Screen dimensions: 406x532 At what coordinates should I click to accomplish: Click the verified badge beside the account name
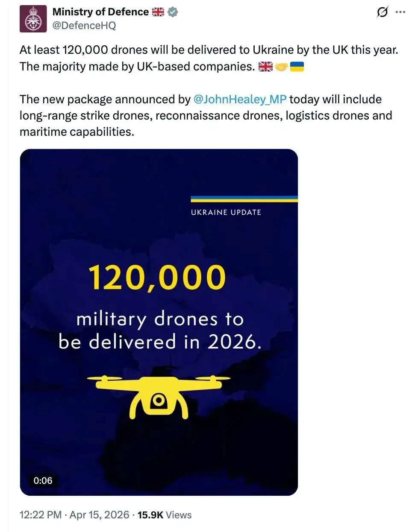coord(172,12)
